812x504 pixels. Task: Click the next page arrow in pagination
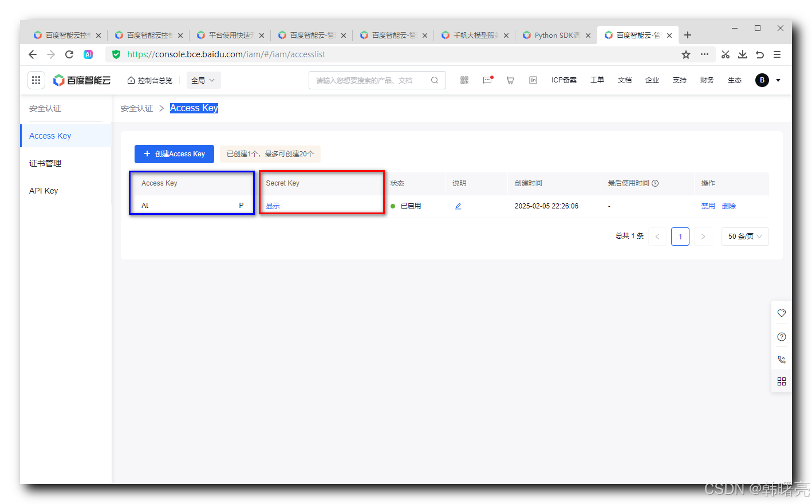pyautogui.click(x=703, y=237)
